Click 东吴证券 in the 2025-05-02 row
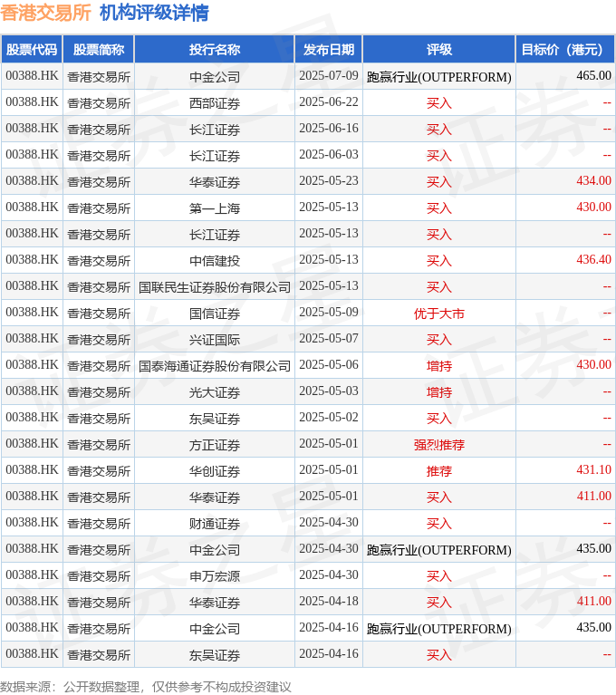This screenshot has height=695, width=616. 215,419
